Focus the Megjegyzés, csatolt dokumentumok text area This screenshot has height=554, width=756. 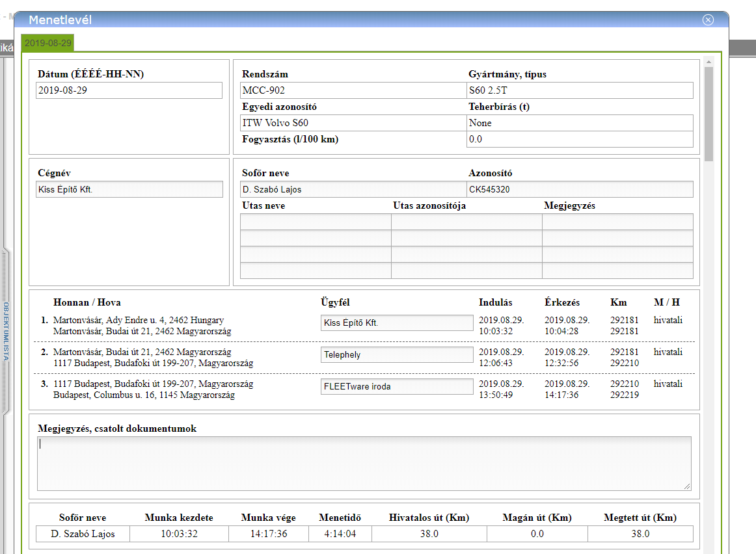(x=364, y=463)
